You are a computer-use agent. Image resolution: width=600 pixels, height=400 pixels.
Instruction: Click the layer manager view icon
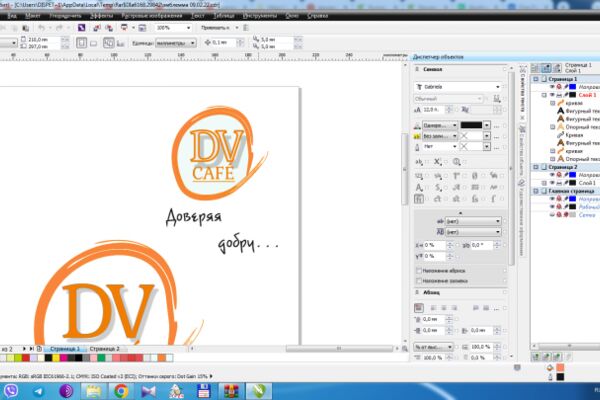pos(557,68)
